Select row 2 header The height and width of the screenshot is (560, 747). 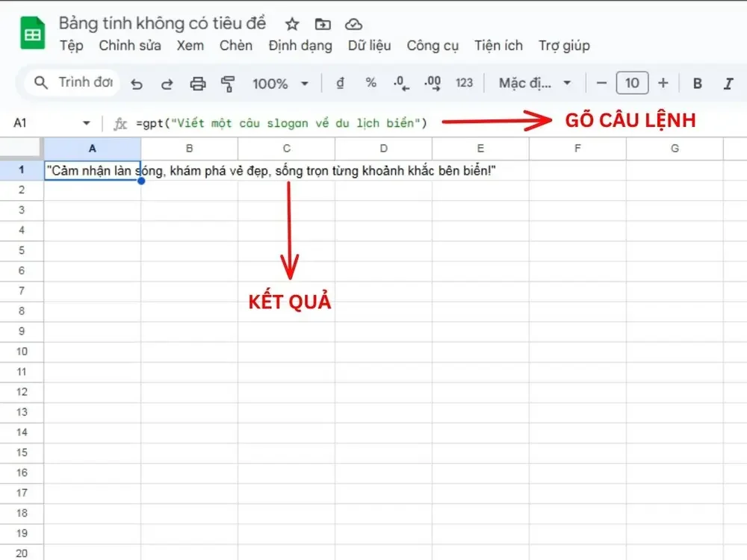(22, 190)
